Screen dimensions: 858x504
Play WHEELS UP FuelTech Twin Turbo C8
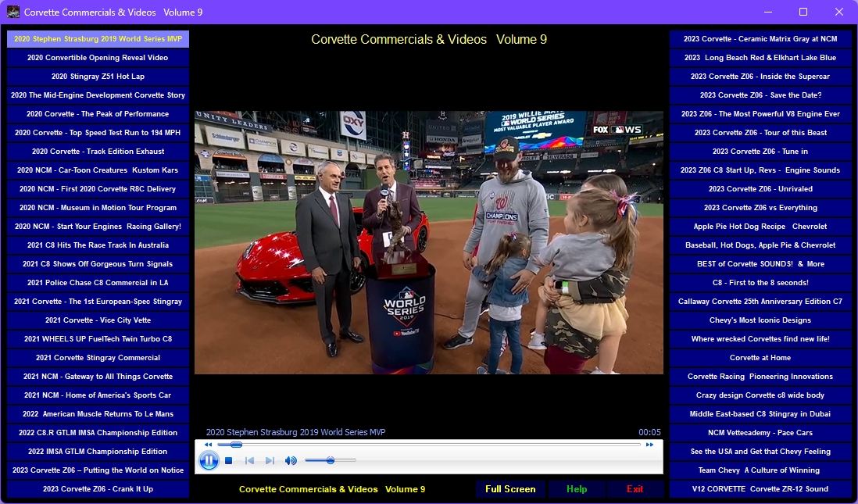pyautogui.click(x=98, y=339)
